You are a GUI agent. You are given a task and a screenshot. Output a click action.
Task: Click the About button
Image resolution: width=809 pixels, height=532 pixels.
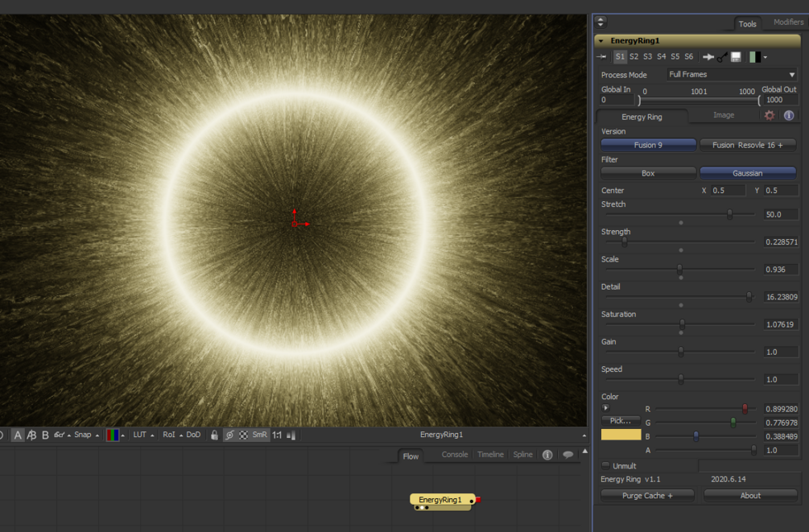tap(750, 496)
